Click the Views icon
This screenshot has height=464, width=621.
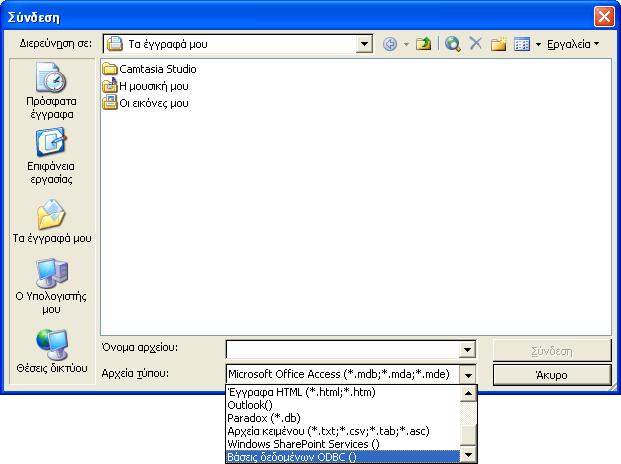coord(522,44)
